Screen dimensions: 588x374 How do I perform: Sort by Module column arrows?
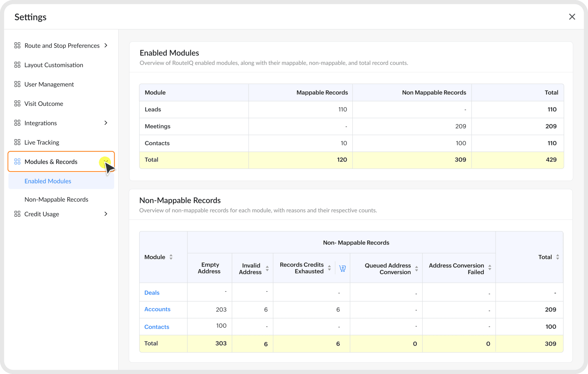[x=171, y=257]
